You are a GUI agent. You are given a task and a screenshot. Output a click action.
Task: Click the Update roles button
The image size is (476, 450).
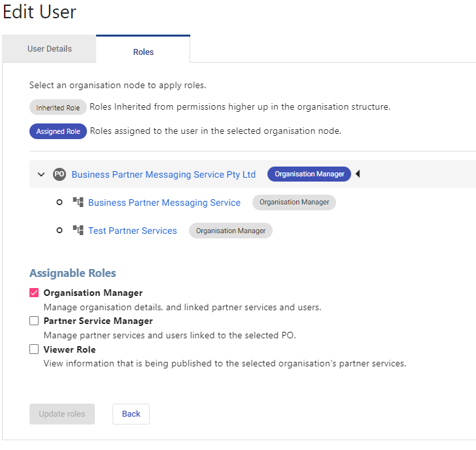click(62, 414)
